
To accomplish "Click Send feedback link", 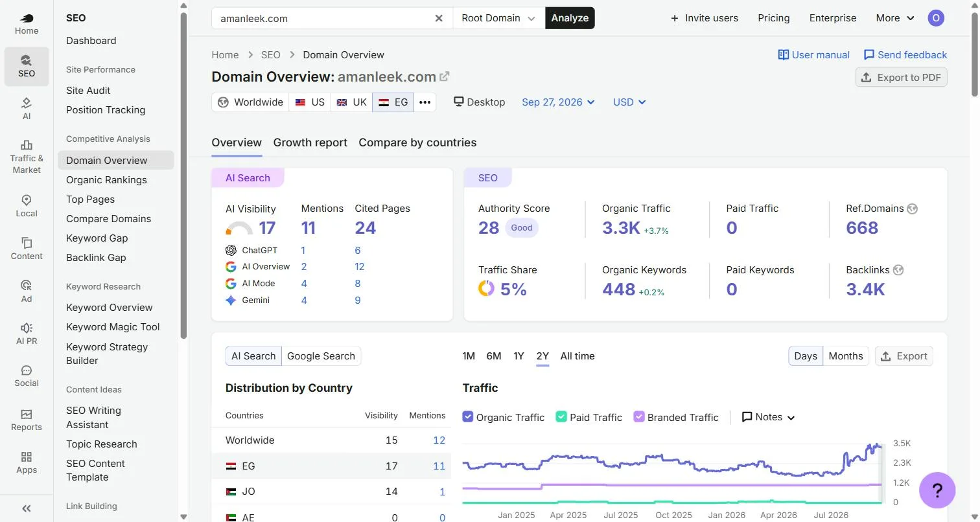I will [905, 55].
